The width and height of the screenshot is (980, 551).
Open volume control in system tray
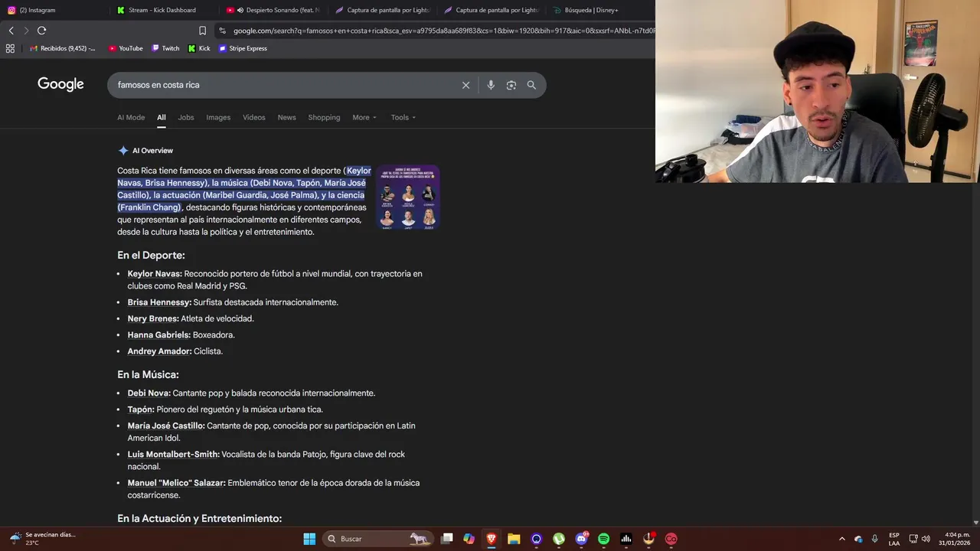click(x=926, y=539)
